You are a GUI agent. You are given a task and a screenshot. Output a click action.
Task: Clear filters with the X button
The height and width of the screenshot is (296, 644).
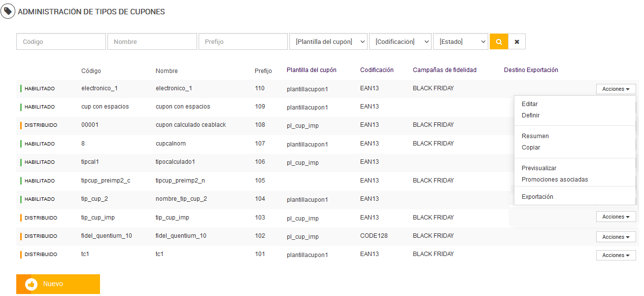click(x=517, y=42)
